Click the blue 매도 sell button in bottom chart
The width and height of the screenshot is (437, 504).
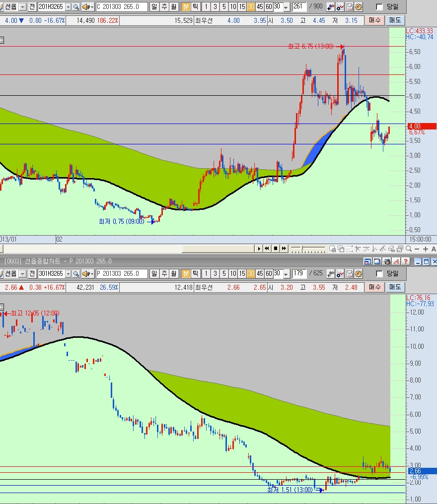tap(395, 287)
